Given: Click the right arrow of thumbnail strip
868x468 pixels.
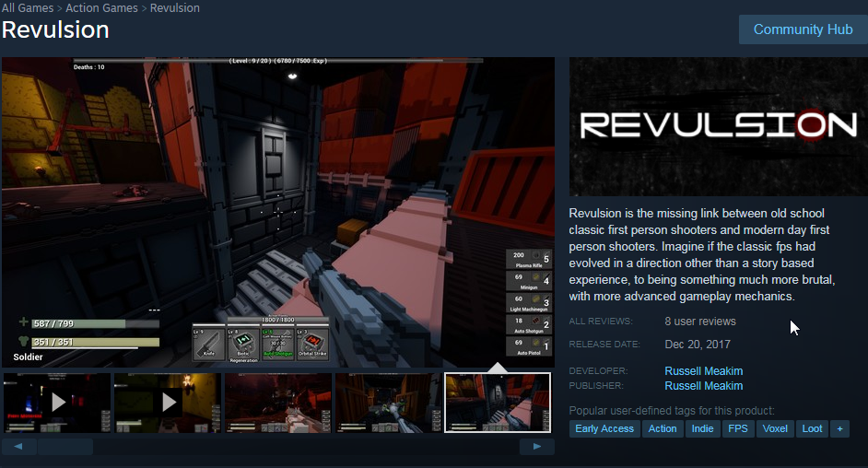Looking at the screenshot, I should (537, 447).
